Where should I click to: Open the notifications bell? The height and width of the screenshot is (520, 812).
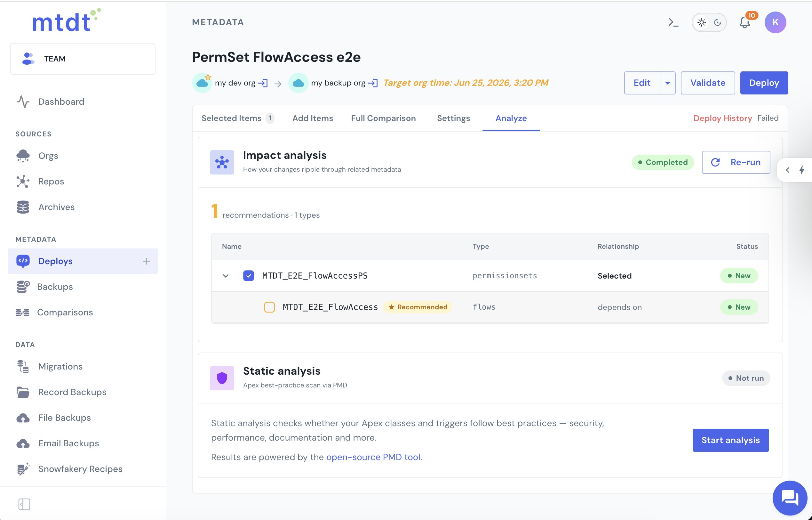[745, 22]
